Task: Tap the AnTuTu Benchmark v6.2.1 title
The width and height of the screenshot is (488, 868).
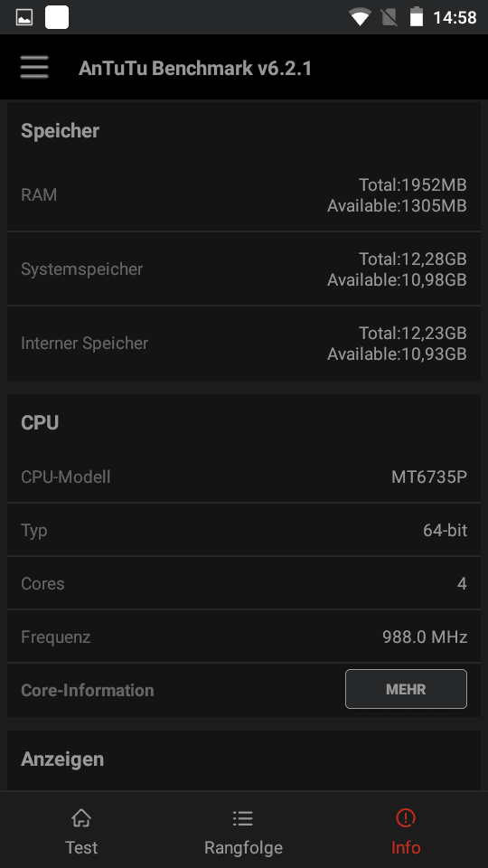Action: (195, 68)
